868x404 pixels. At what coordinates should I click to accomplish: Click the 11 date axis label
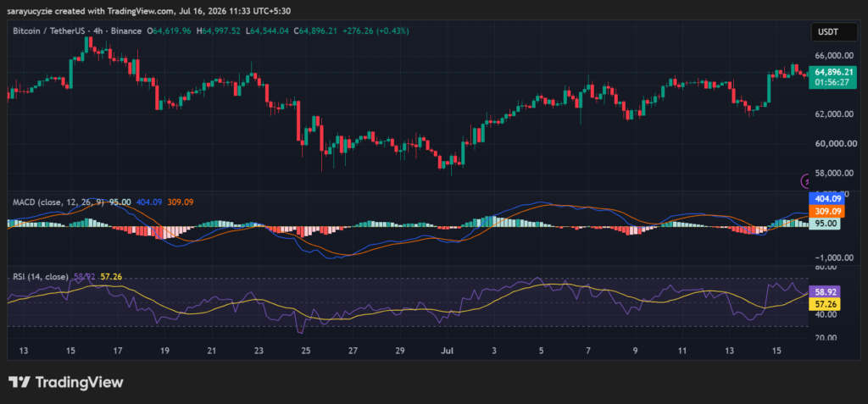pos(682,351)
